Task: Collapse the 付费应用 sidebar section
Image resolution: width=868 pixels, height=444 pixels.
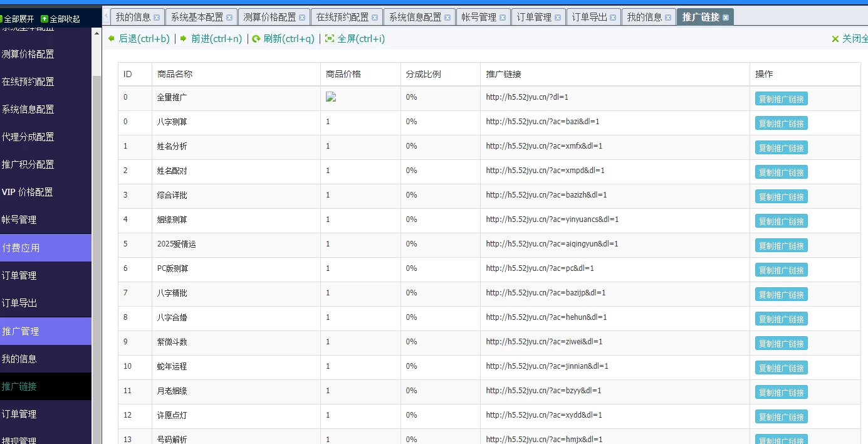Action: [x=46, y=248]
